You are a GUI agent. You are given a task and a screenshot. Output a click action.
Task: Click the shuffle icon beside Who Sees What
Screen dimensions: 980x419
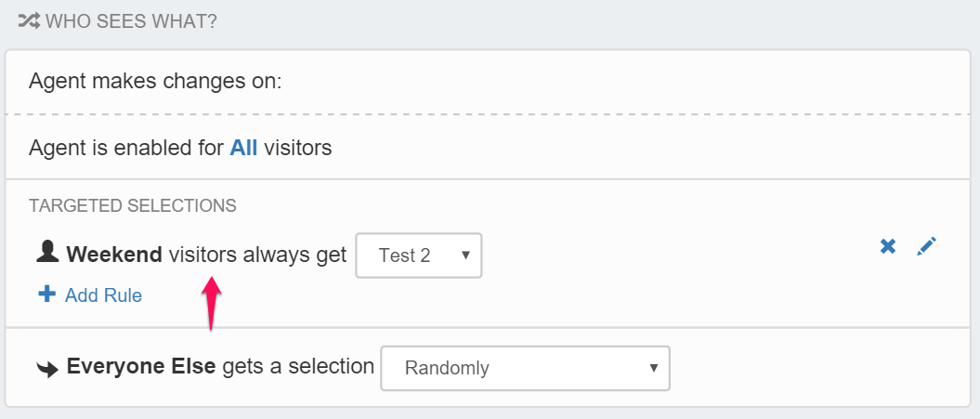[x=28, y=20]
